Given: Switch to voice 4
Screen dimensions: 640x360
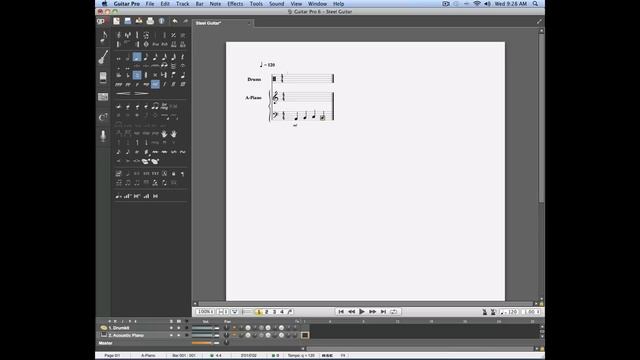Looking at the screenshot, I should click(282, 312).
